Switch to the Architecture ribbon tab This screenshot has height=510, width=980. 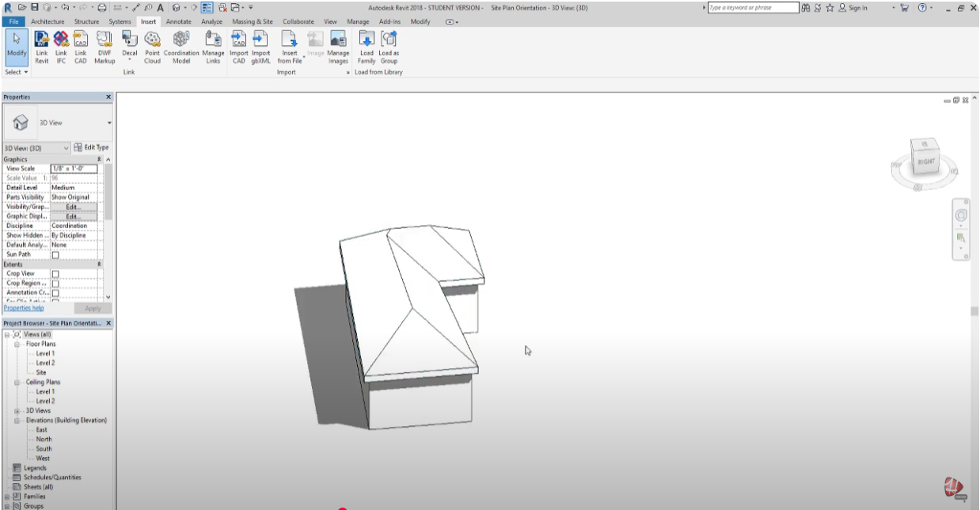coord(49,21)
